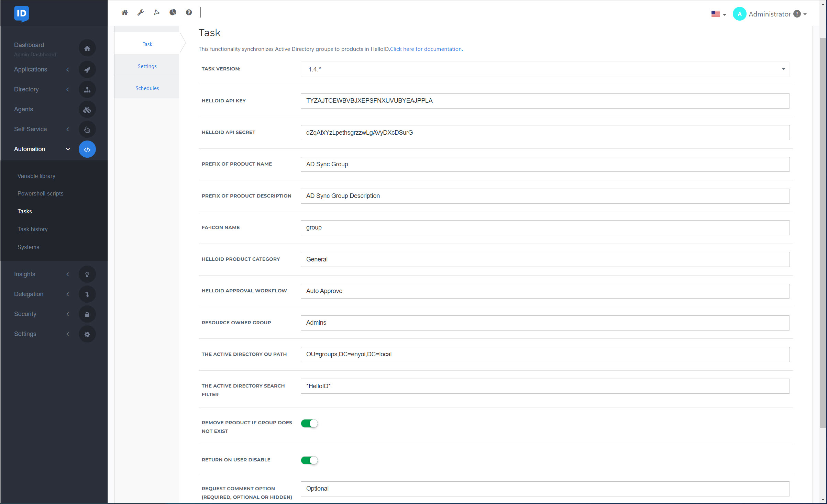Open the home icon in top toolbar
The image size is (827, 504).
click(x=125, y=12)
